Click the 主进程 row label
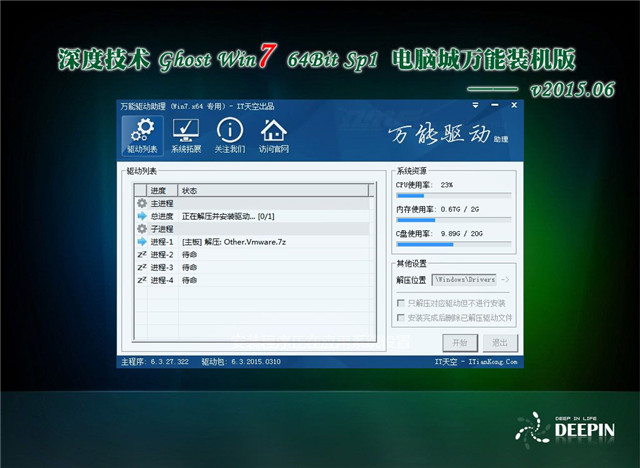The height and width of the screenshot is (468, 640). click(x=162, y=203)
